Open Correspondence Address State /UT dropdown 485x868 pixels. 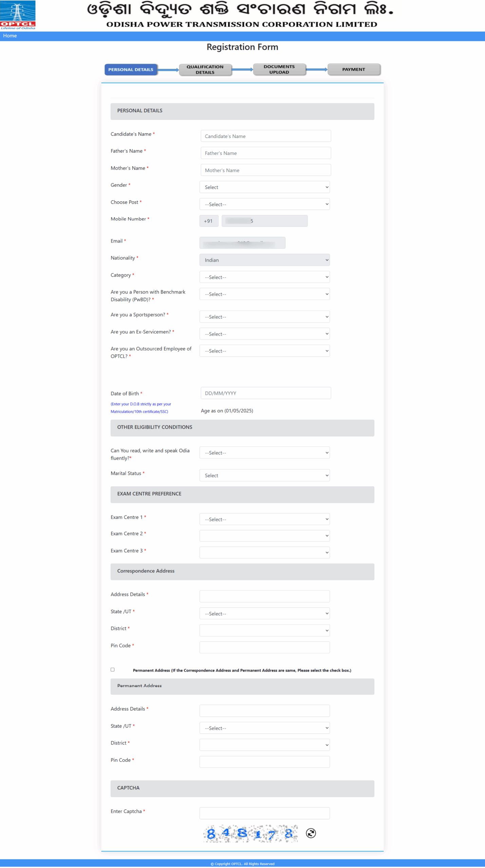[264, 613]
